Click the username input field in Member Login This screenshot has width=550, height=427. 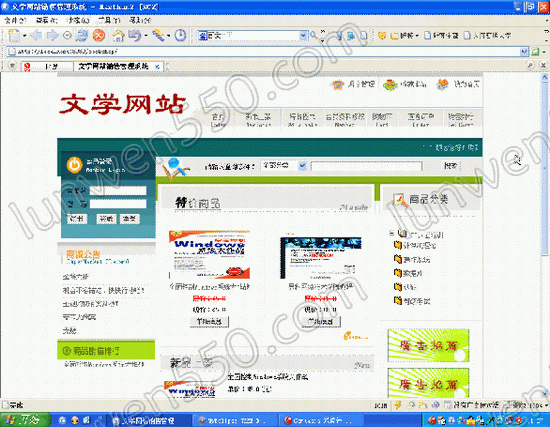[x=118, y=191]
